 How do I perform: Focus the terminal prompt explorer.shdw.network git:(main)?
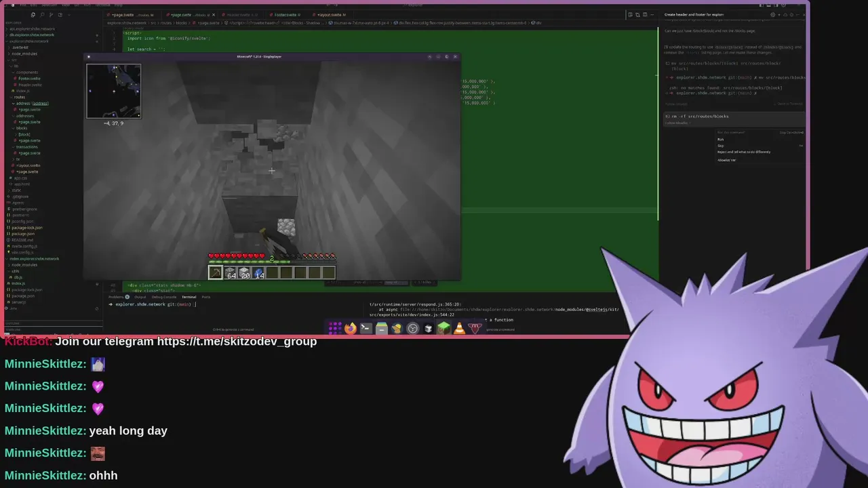click(x=153, y=304)
